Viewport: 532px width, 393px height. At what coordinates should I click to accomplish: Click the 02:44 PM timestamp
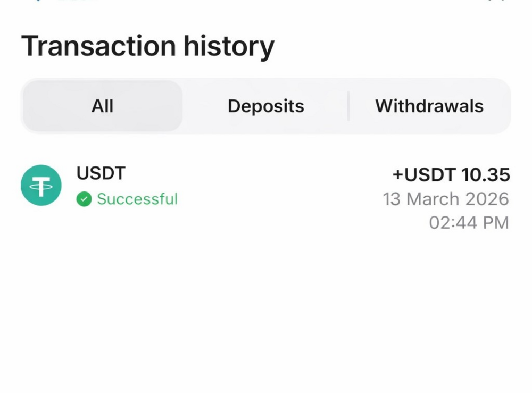(469, 222)
